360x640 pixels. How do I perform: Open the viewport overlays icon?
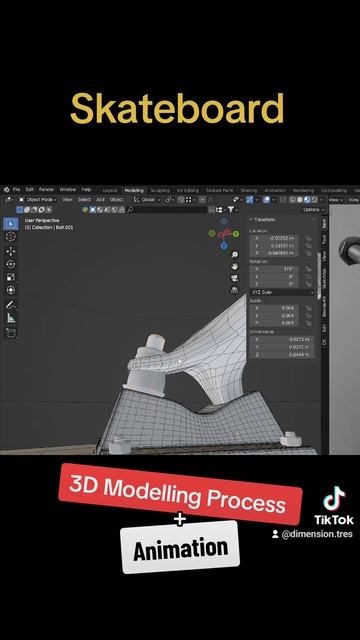tap(267, 200)
